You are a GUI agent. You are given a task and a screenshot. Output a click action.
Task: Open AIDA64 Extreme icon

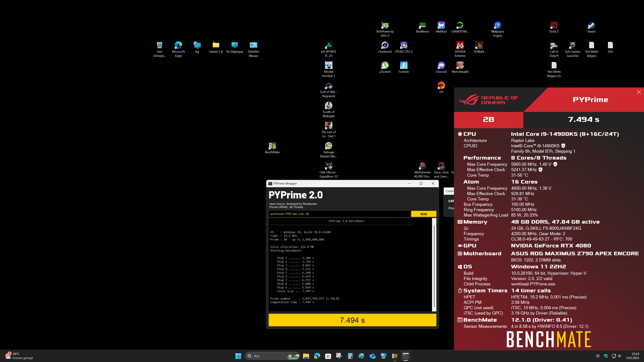(460, 49)
